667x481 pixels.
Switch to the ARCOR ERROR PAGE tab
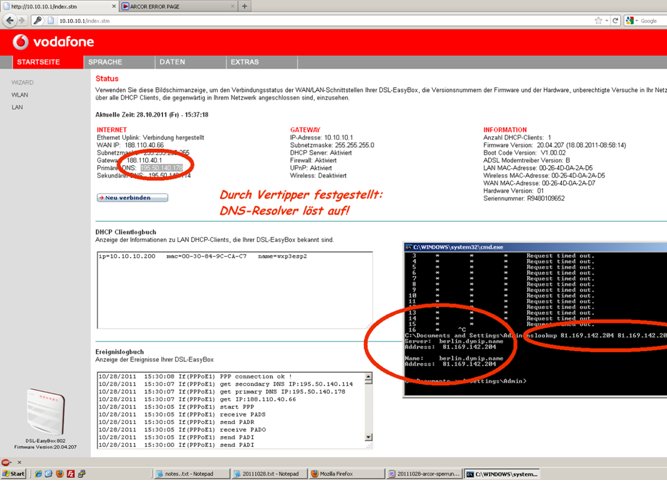click(x=179, y=6)
